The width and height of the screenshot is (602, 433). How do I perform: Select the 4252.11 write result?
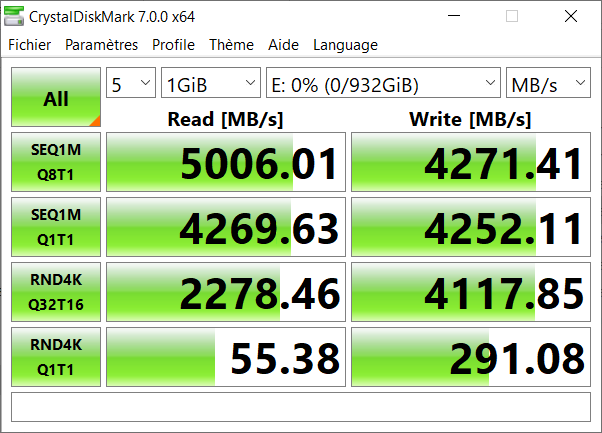click(x=471, y=227)
